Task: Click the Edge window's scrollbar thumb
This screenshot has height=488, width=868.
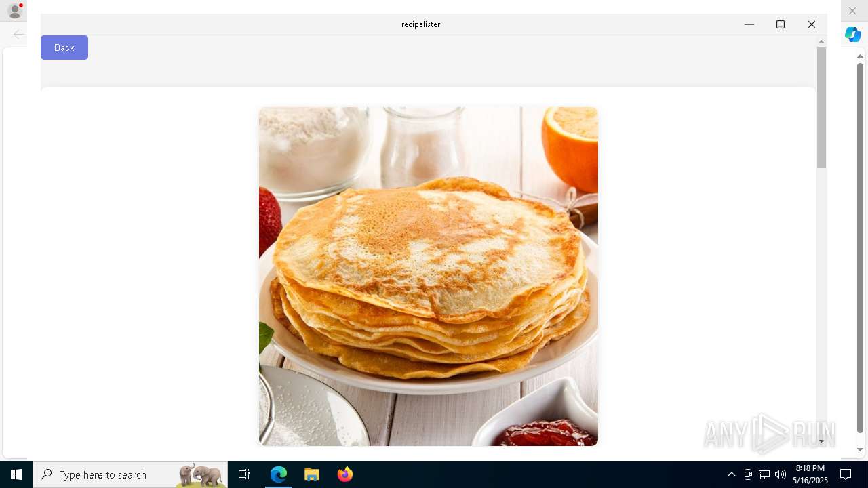Action: coord(860,248)
